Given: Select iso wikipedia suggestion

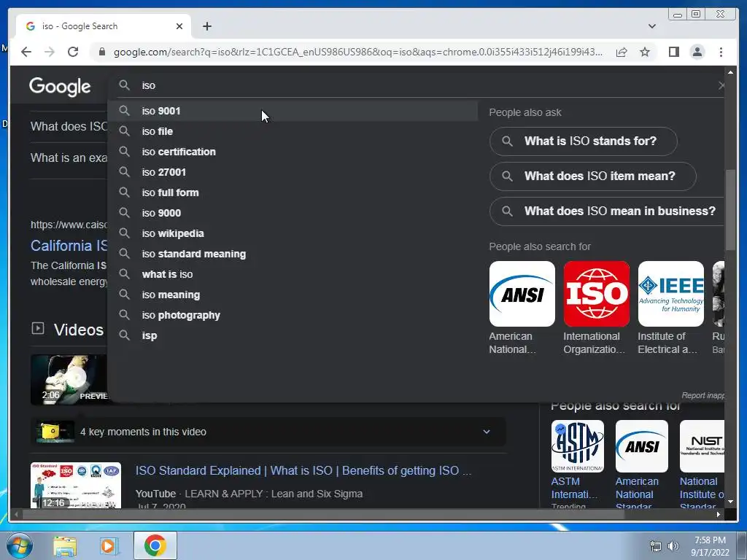Looking at the screenshot, I should [x=293, y=234].
